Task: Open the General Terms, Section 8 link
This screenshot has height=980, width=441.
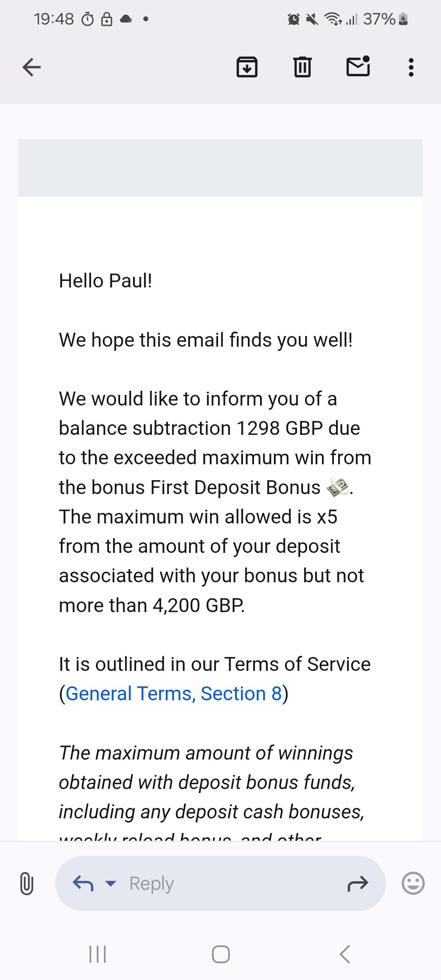Action: [174, 693]
